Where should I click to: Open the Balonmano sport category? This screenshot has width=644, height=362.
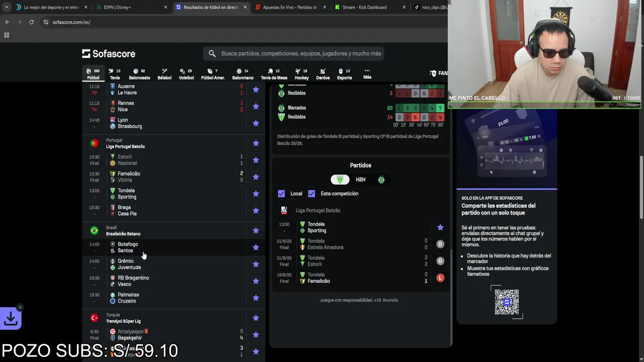[243, 74]
